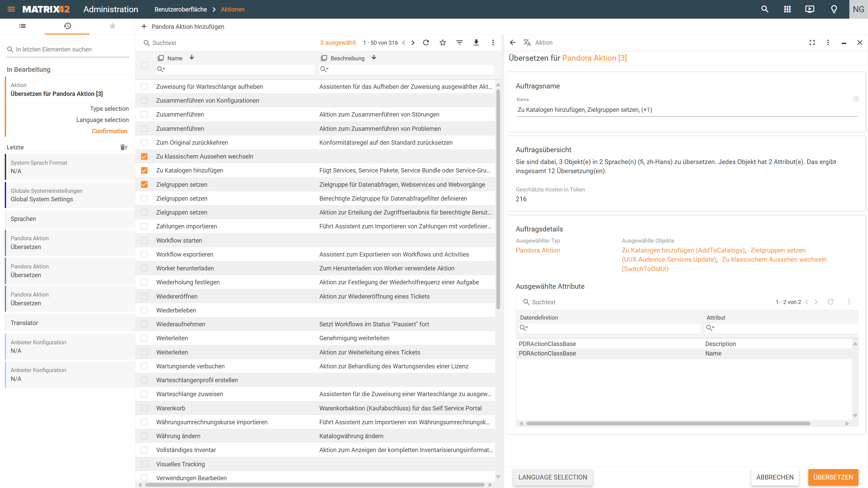Open Pandora Aktion type link
The width and height of the screenshot is (868, 488).
tap(538, 250)
